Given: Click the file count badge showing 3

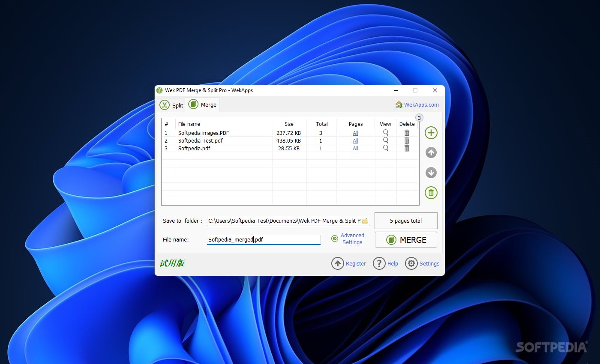Looking at the screenshot, I should tap(419, 117).
